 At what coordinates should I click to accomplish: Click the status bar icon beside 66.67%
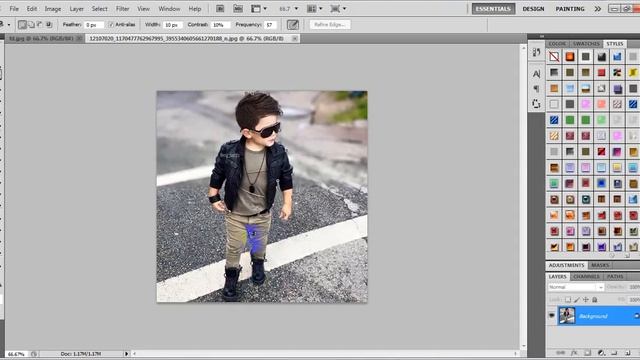click(34, 354)
